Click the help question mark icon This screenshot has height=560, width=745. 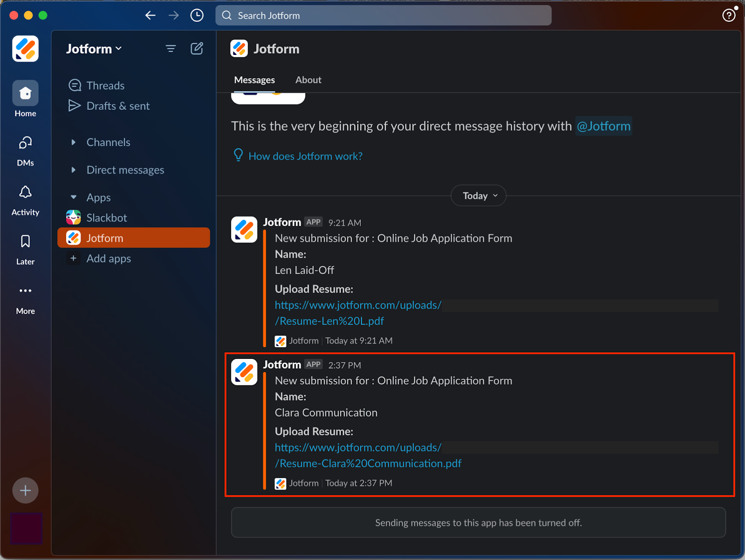[728, 15]
